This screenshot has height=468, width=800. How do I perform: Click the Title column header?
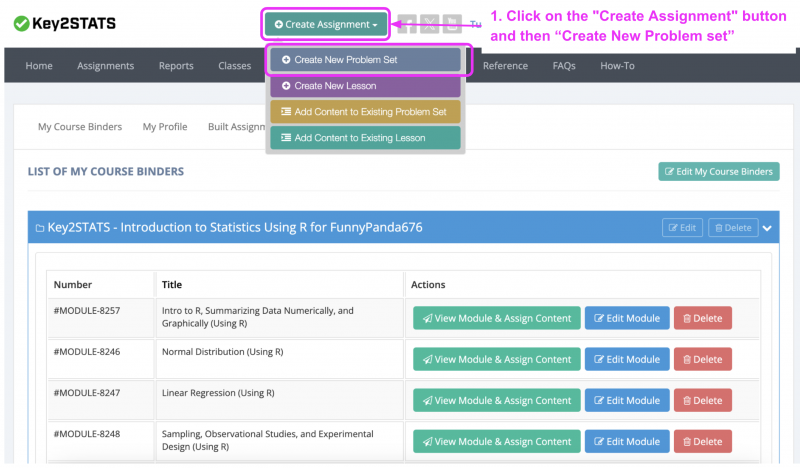pos(172,285)
